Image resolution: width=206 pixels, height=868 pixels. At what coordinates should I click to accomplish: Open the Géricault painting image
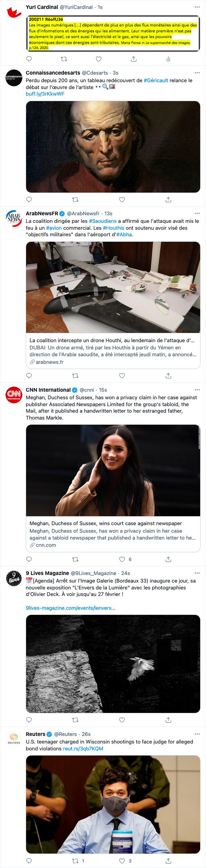pos(113,147)
